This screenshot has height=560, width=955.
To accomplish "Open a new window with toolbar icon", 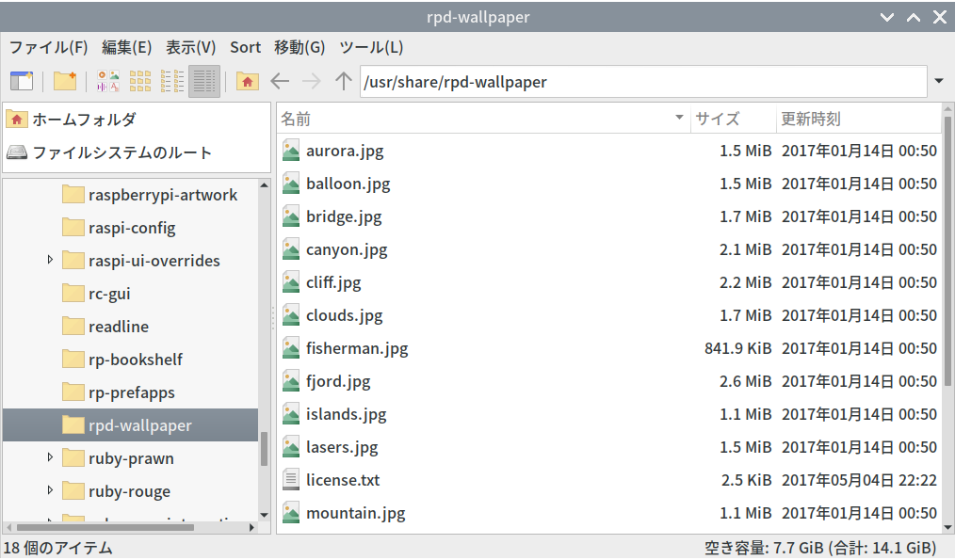I will pyautogui.click(x=21, y=81).
